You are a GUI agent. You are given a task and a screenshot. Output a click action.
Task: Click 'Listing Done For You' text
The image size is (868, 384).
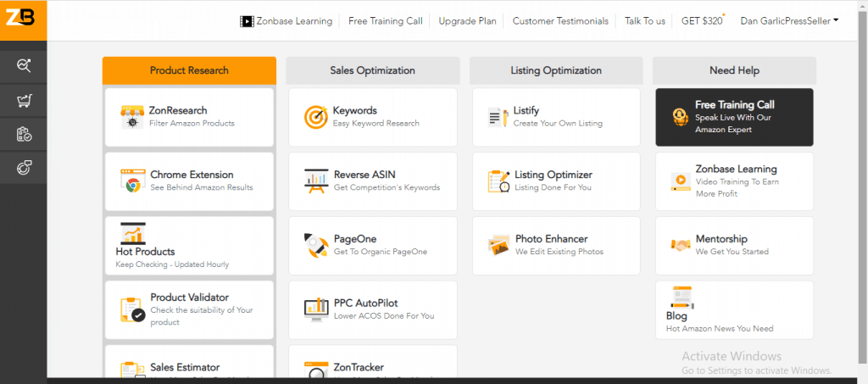[553, 187]
